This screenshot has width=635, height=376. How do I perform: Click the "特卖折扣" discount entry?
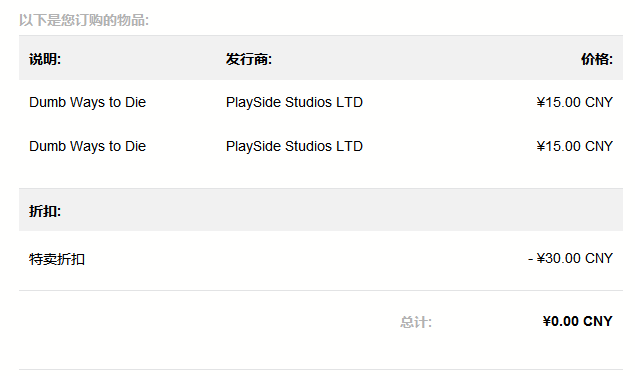pyautogui.click(x=57, y=259)
